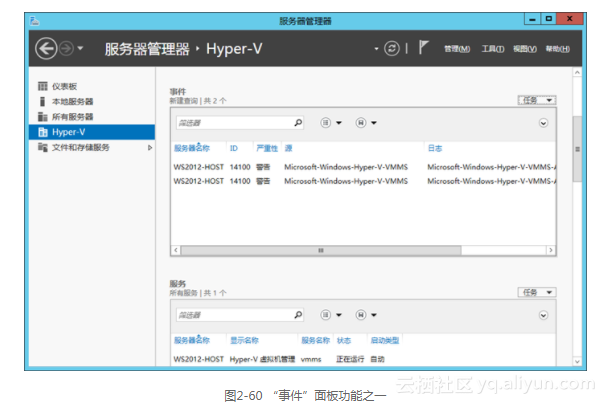The width and height of the screenshot is (606, 405).
Task: Select the first WS2012-HOST 14100 event row
Action: pos(363,167)
